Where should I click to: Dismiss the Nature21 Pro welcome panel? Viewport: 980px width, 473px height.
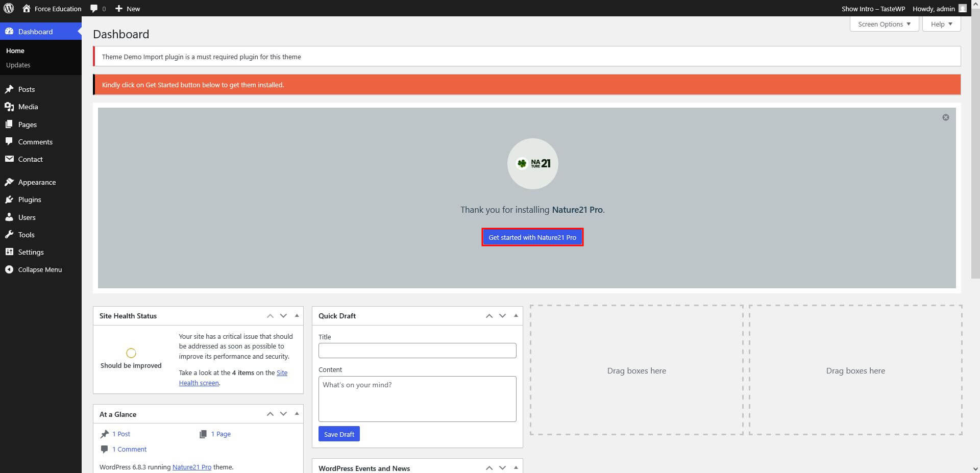coord(945,117)
